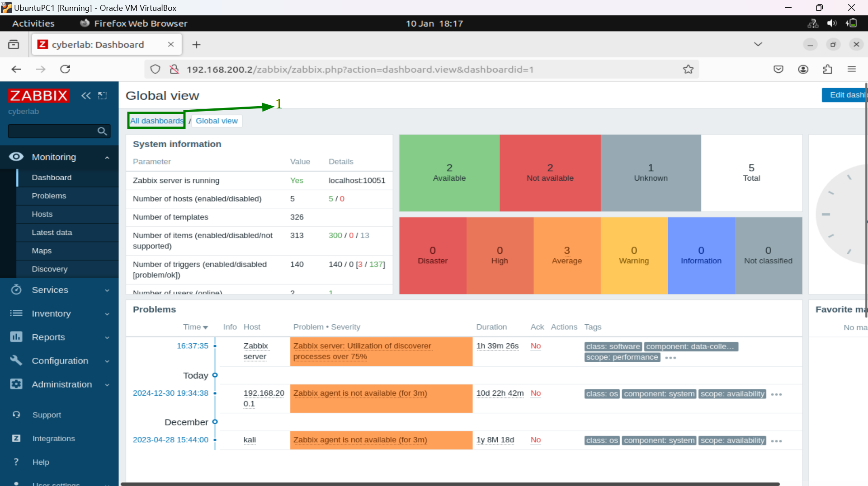Image resolution: width=868 pixels, height=486 pixels.
Task: Open the Firefox extensions puzzle icon
Action: coord(827,69)
